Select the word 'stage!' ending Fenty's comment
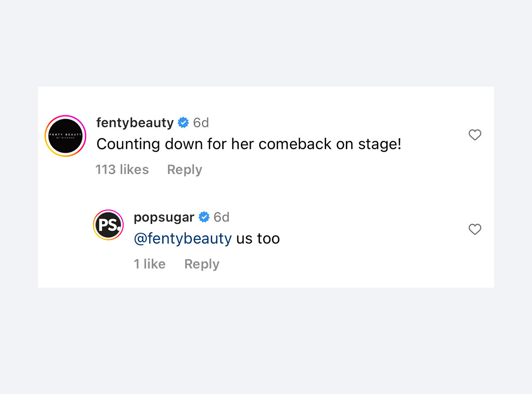 tap(380, 144)
